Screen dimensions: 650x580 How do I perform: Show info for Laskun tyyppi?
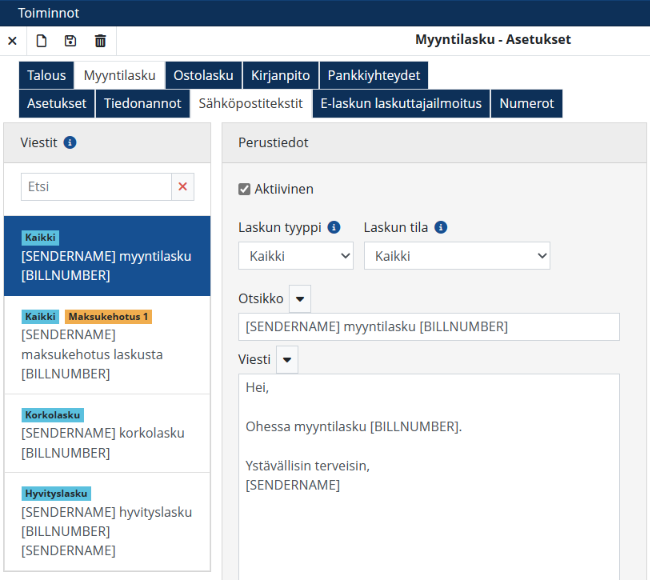pos(334,227)
